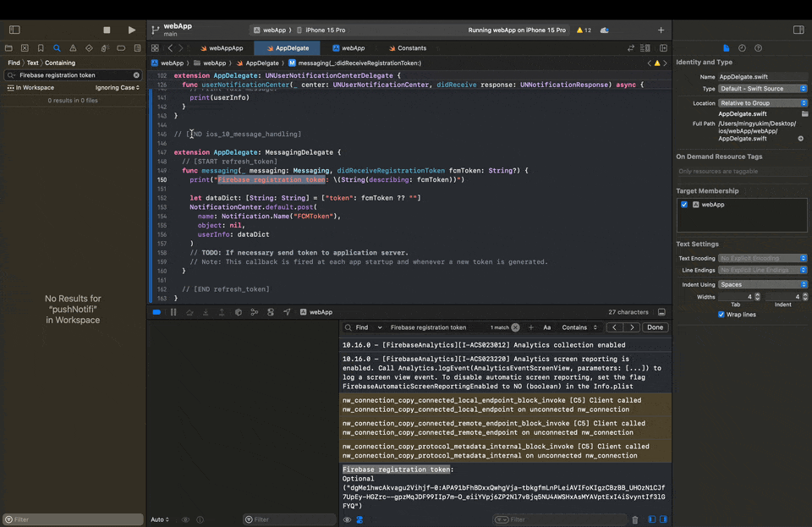Select the File inspector tab icon
Viewport: 812px width, 527px height.
point(726,48)
